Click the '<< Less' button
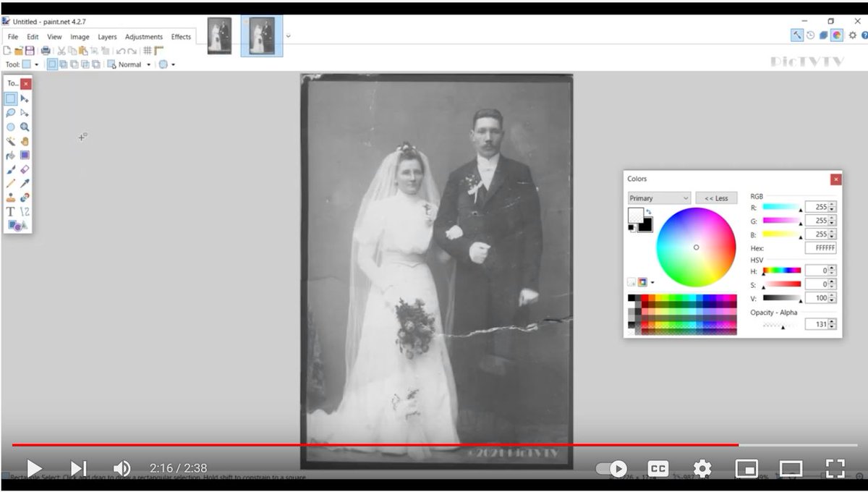 point(716,198)
